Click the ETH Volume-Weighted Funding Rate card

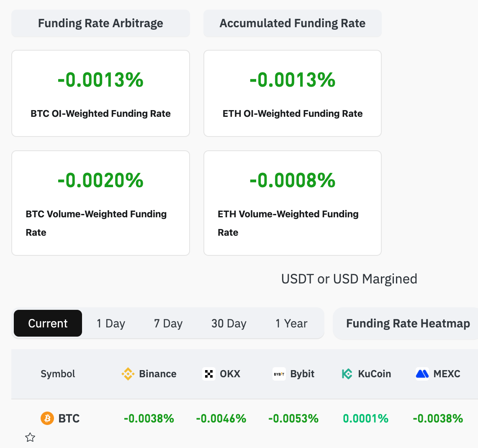293,203
